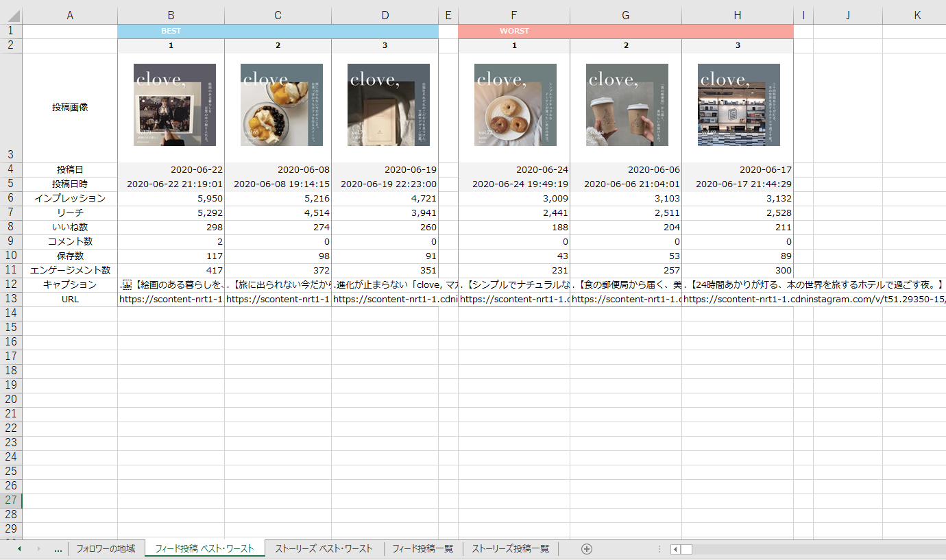Image resolution: width=946 pixels, height=560 pixels.
Task: Select the two coffee cups post image
Action: click(627, 105)
